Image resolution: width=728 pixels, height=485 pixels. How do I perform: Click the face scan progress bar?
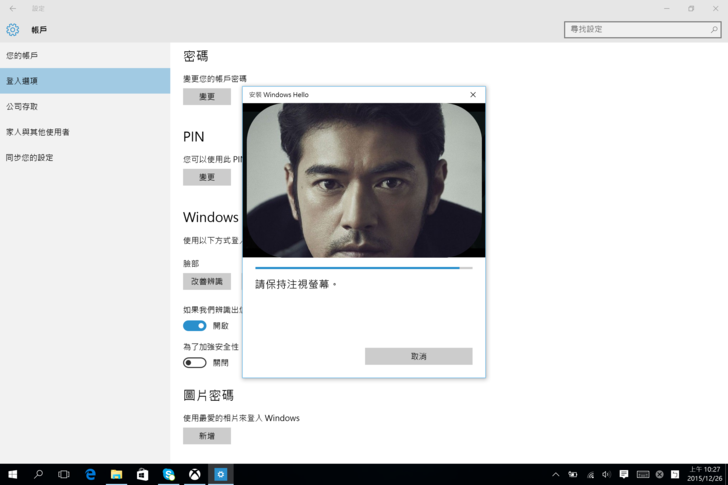(x=364, y=268)
